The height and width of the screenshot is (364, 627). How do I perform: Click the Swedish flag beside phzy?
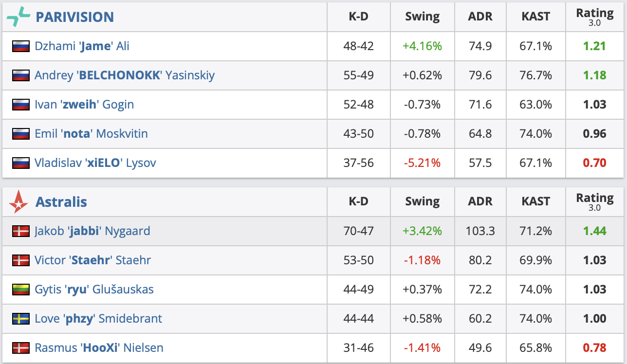(21, 319)
